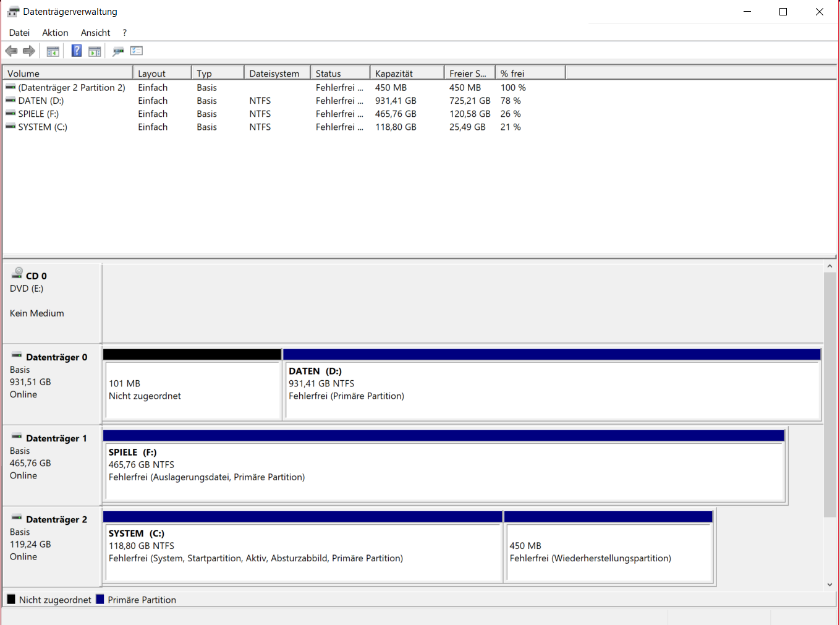
Task: Sort by the Layout column header
Action: [x=163, y=73]
